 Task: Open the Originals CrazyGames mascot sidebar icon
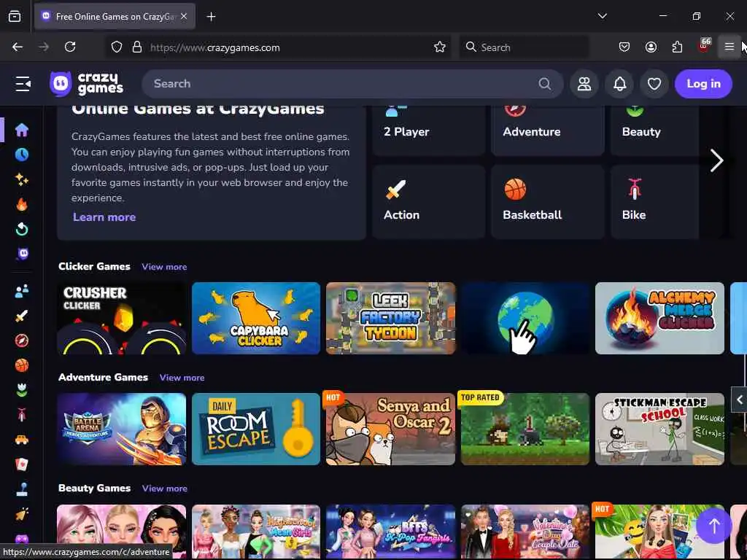point(22,254)
